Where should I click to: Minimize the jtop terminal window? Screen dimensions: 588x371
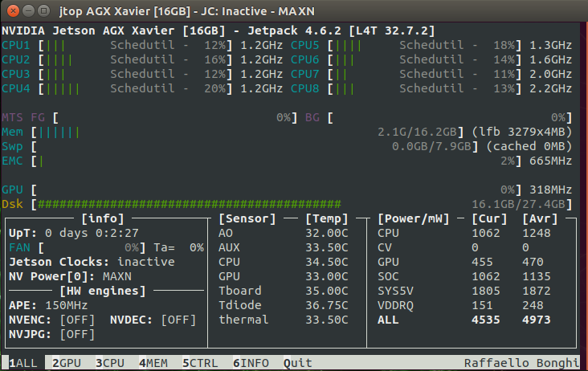point(28,11)
